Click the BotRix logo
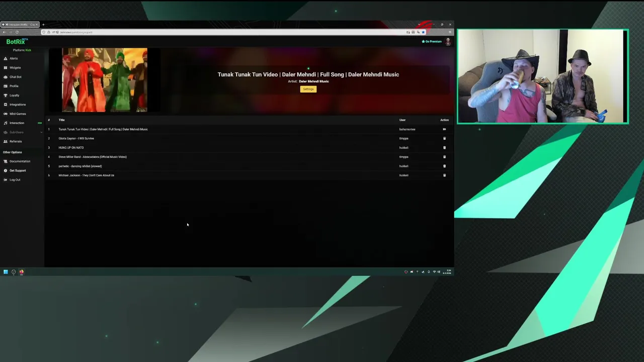Viewport: 644px width, 362px height. click(x=17, y=41)
